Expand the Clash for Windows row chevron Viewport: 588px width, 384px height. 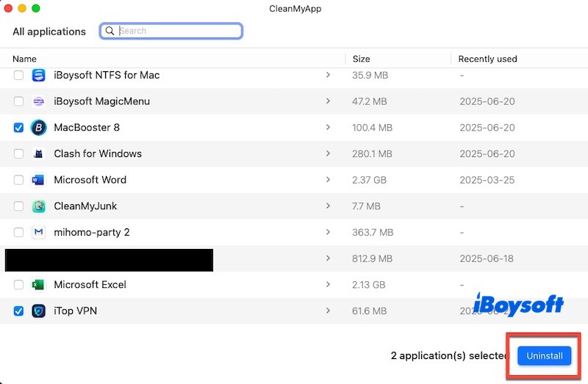pos(328,153)
